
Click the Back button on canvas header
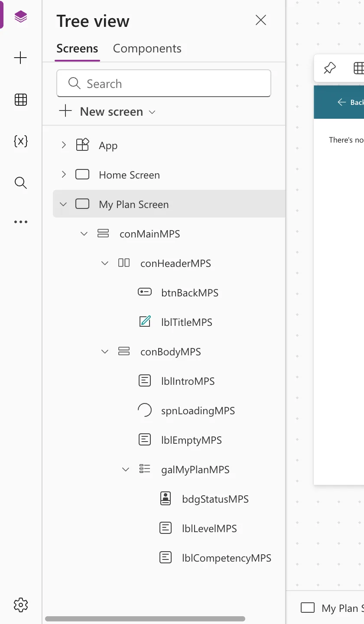coord(350,102)
